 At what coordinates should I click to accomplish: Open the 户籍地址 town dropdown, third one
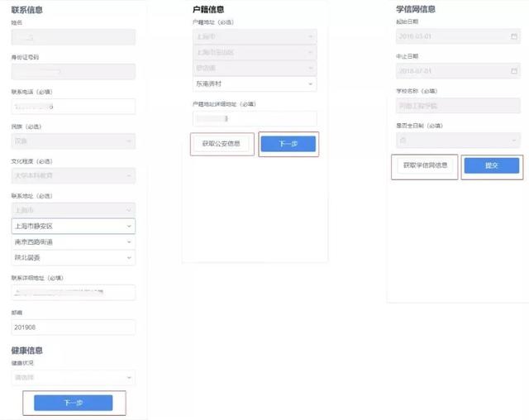click(x=255, y=68)
